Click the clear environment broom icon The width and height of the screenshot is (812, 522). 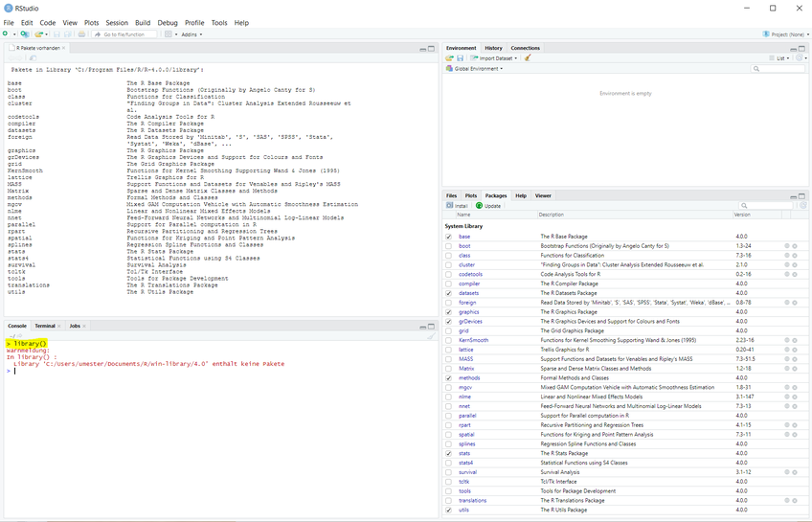(528, 58)
